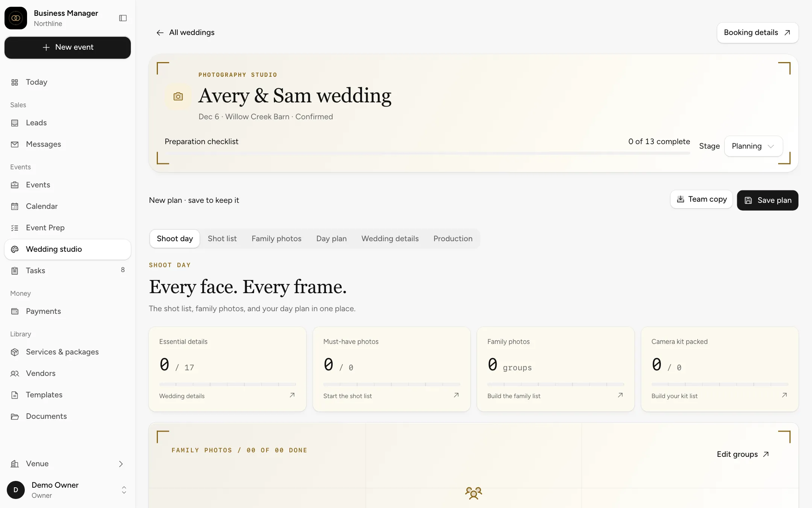Click the family group icon in Family photos panel

pos(474,493)
